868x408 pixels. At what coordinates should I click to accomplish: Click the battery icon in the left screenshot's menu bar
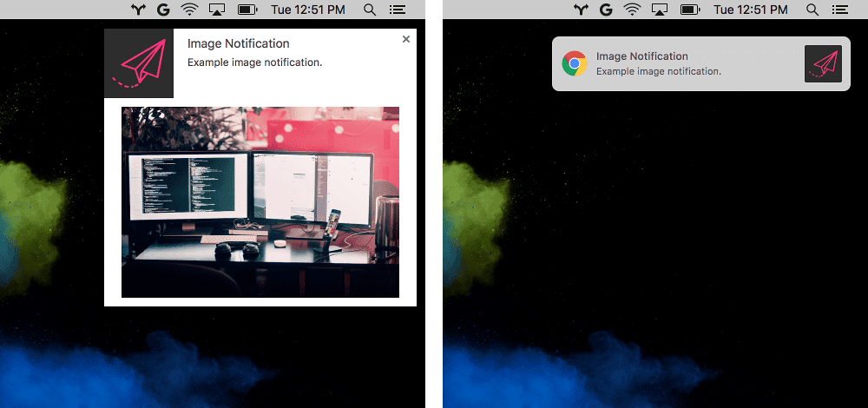(x=247, y=10)
